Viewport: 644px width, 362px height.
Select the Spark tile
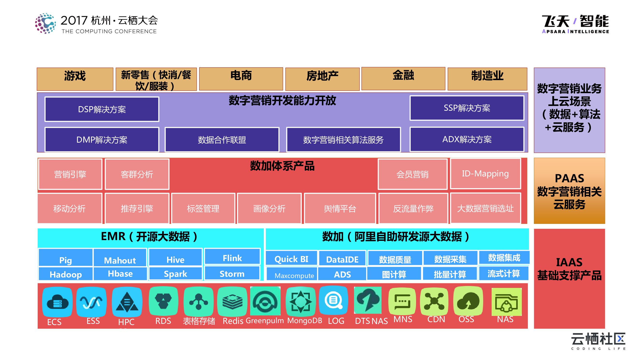tap(175, 274)
